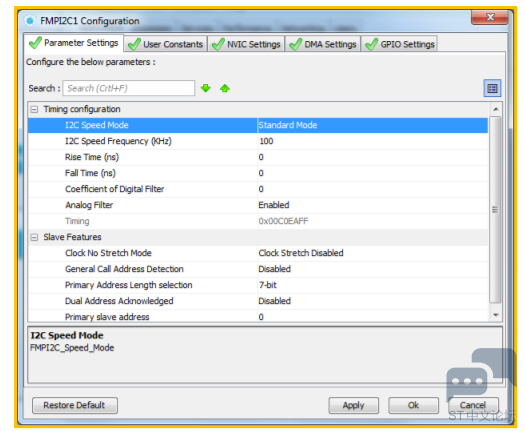
Task: Select the General Call Address Detection label
Action: tap(124, 269)
